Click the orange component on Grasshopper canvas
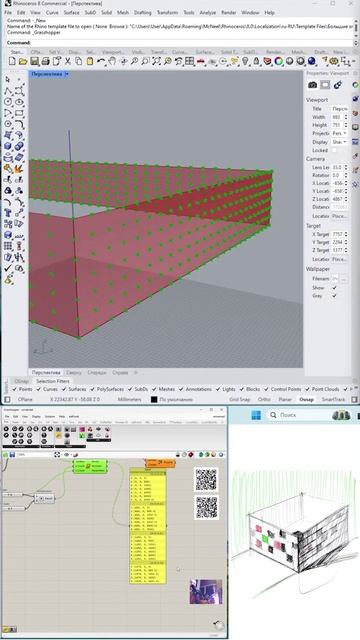Viewport: 360px width, 640px height. pyautogui.click(x=160, y=462)
